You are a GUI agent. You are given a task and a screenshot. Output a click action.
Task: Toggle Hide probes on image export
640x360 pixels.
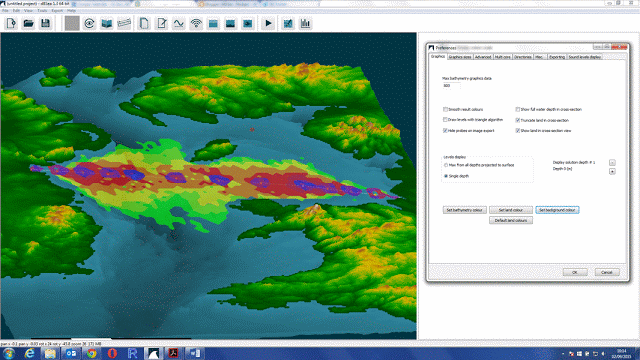coord(445,131)
